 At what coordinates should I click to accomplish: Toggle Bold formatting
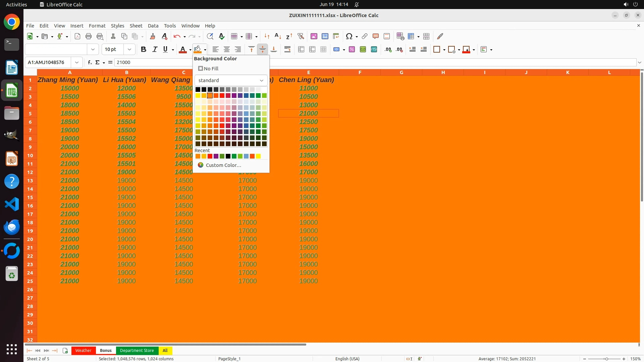click(x=144, y=50)
